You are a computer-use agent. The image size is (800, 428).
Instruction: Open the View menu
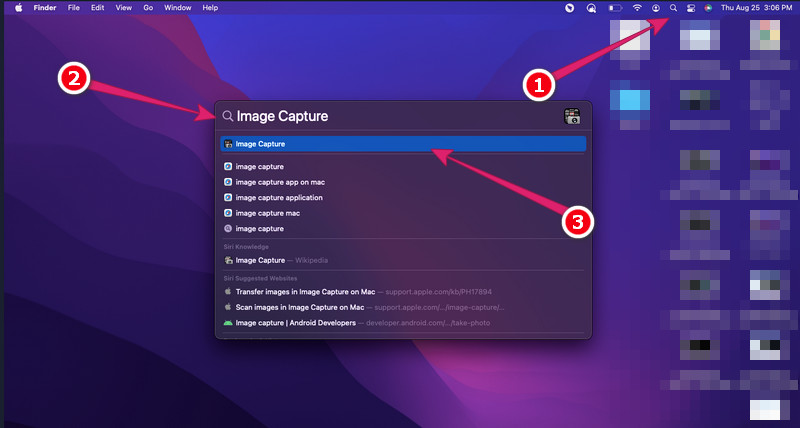[123, 8]
